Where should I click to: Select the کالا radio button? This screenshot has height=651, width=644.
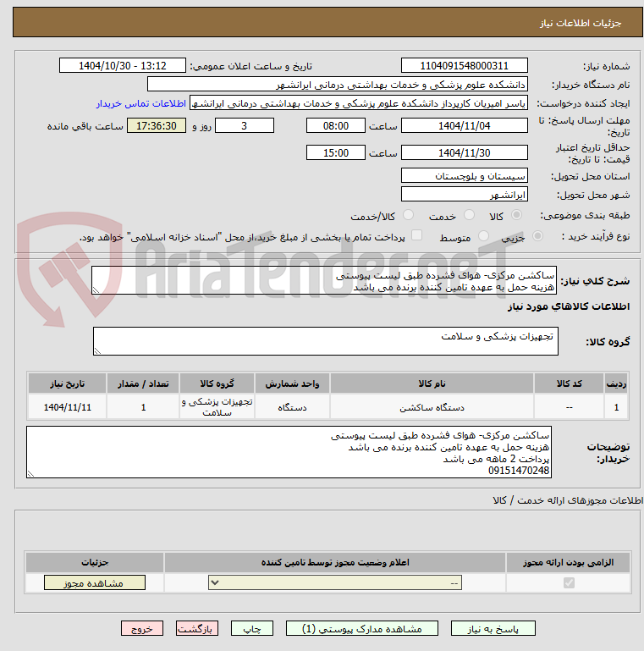[516, 215]
